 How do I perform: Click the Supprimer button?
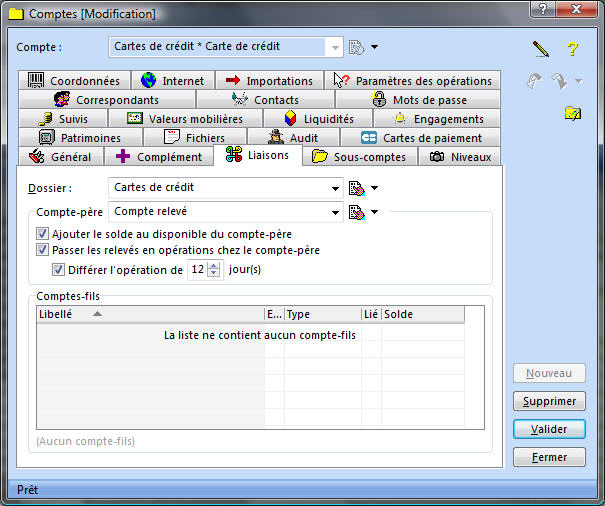tap(549, 401)
